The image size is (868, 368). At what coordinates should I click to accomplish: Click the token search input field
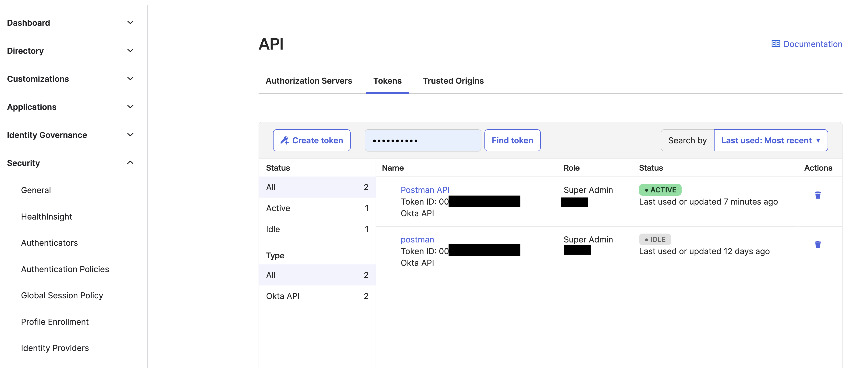point(422,140)
